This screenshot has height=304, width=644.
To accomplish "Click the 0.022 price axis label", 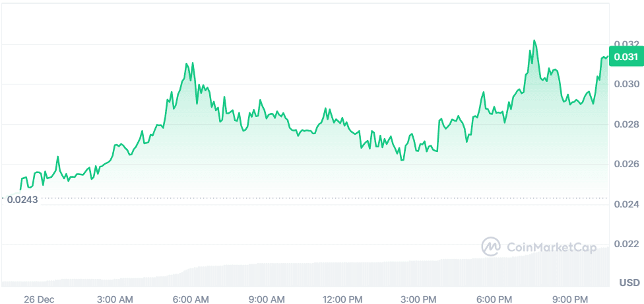I will click(x=626, y=245).
